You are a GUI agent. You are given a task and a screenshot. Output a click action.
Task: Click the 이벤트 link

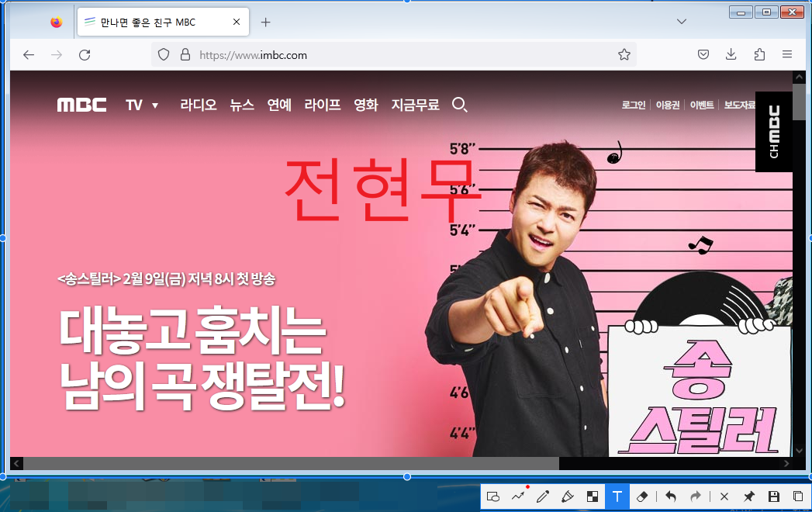(702, 106)
